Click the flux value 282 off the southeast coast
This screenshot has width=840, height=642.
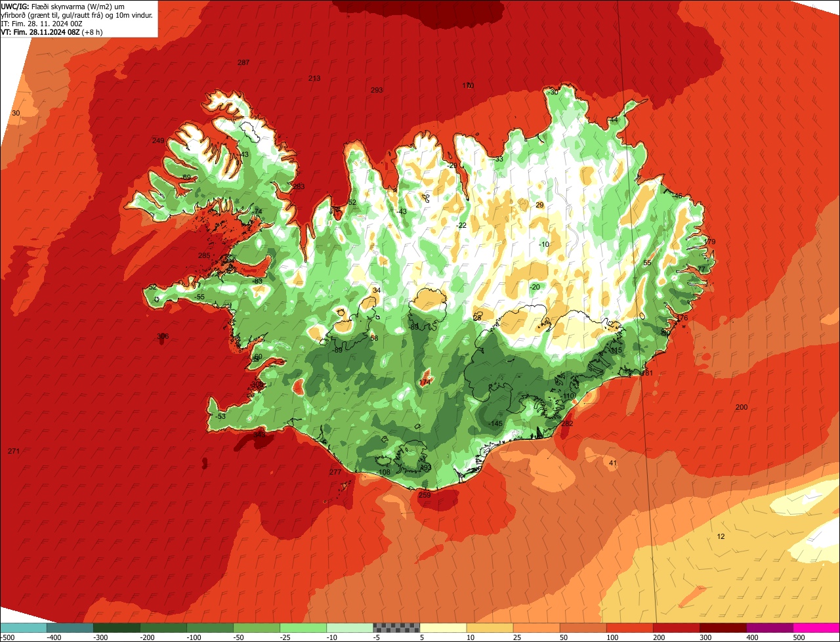(x=567, y=424)
